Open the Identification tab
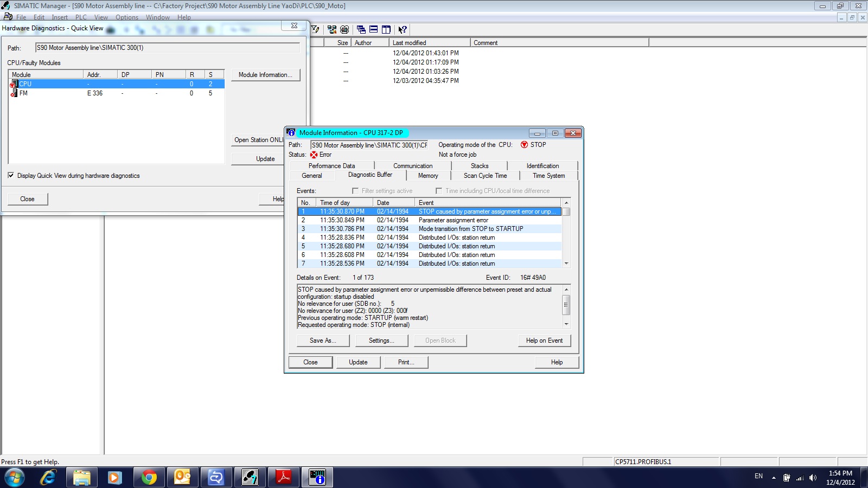The width and height of the screenshot is (868, 488). coord(542,166)
